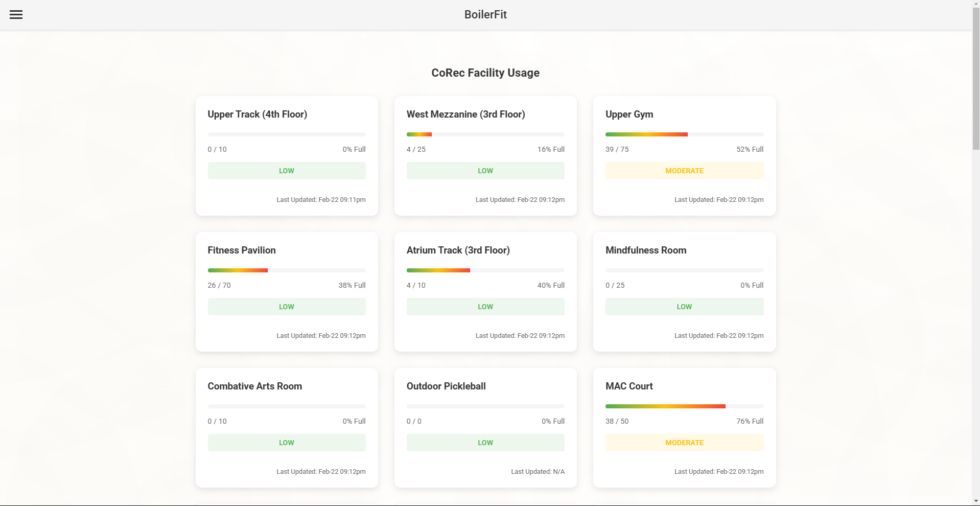Screen dimensions: 980x506
Task: Click the Mindfulness Room LOW badge
Action: coord(684,307)
